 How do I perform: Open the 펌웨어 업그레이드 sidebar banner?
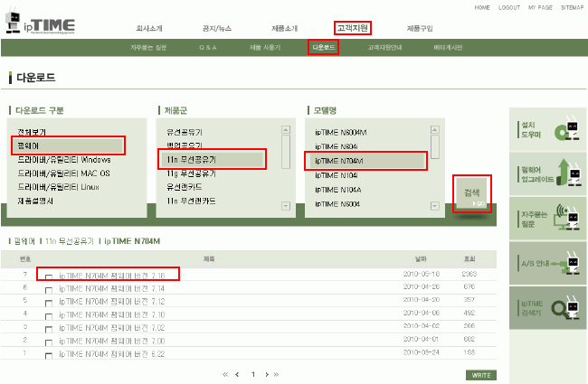[547, 173]
